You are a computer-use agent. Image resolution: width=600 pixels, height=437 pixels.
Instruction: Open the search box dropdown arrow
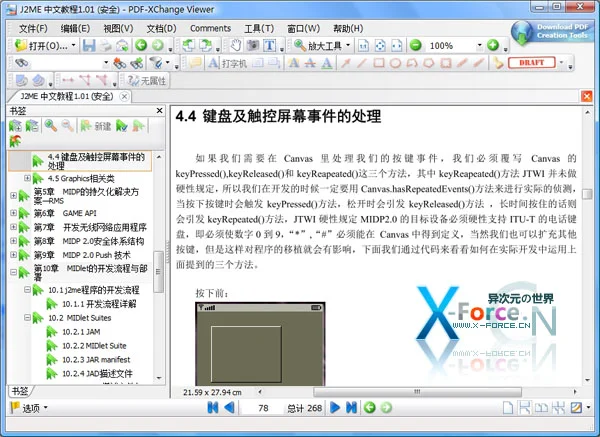106,63
